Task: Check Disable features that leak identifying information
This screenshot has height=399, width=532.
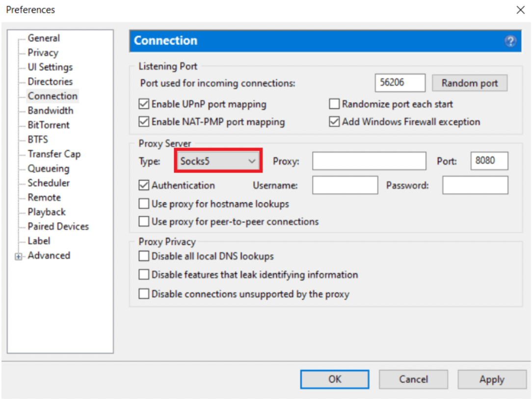Action: click(x=144, y=274)
